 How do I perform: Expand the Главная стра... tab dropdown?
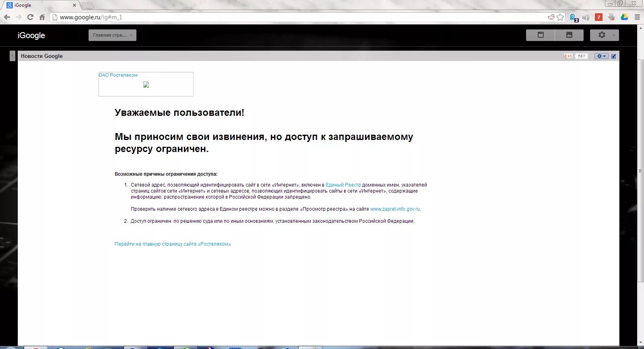112,35
